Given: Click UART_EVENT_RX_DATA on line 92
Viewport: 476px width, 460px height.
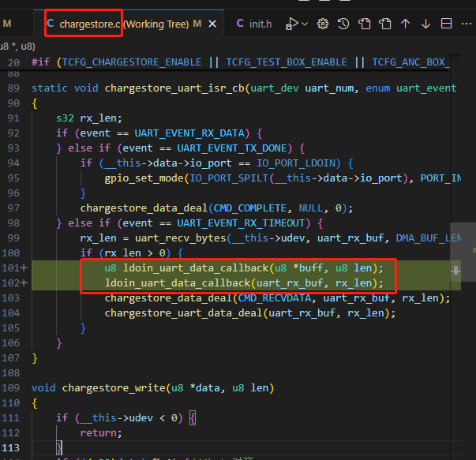Looking at the screenshot, I should point(189,133).
